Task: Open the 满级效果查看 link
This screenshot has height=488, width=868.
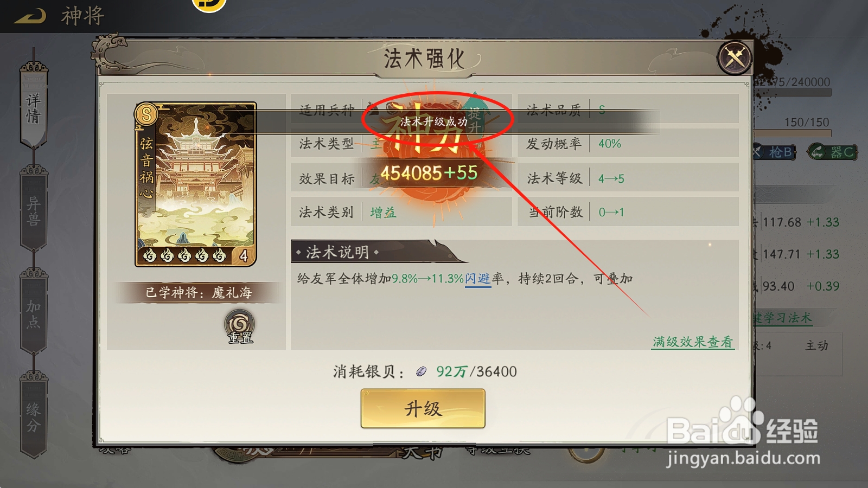Action: click(693, 342)
